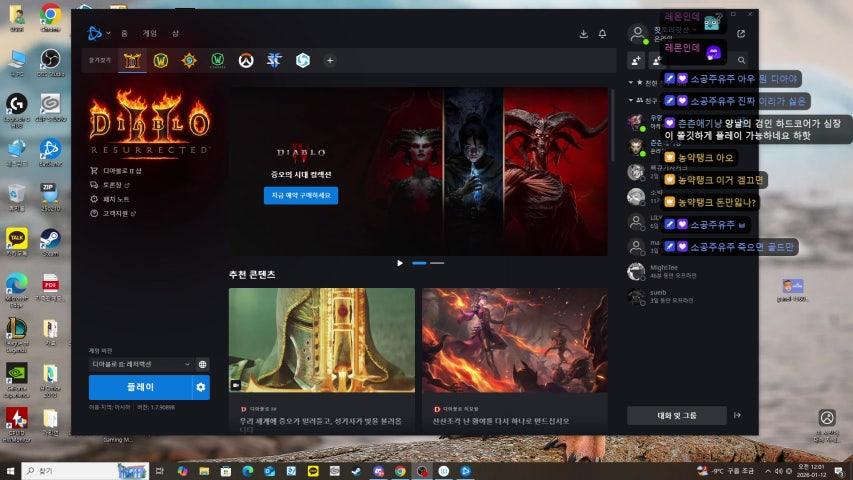Go to the 게임 (Games) tab
Image resolution: width=853 pixels, height=480 pixels.
(149, 33)
